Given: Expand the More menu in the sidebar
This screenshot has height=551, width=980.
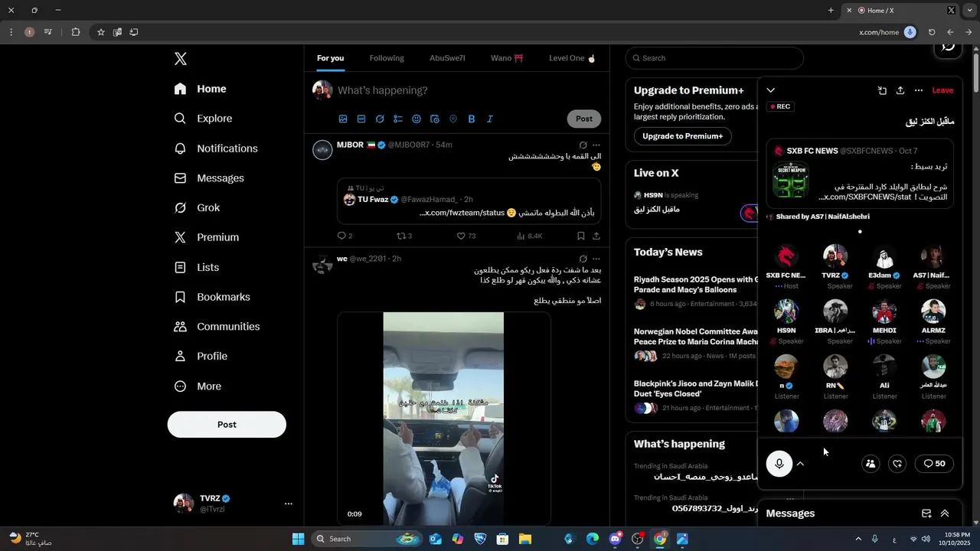Looking at the screenshot, I should coord(198,386).
